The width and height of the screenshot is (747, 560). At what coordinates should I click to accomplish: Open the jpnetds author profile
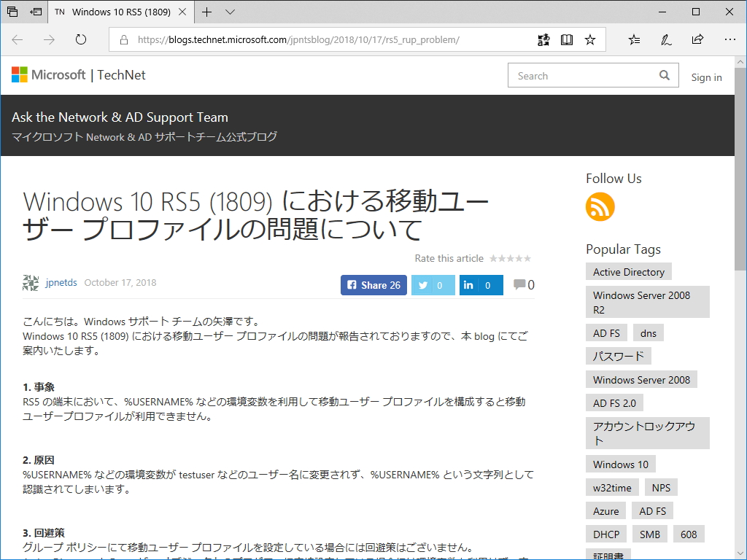61,282
